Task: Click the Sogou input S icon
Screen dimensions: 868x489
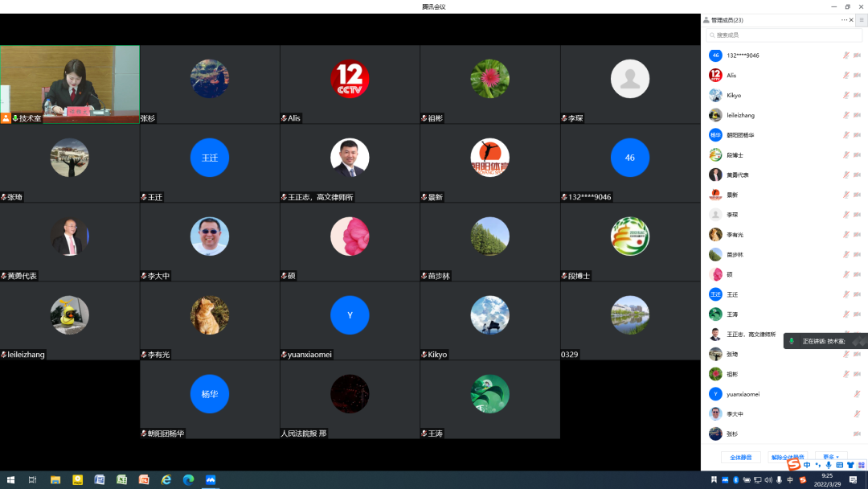Action: [x=794, y=464]
